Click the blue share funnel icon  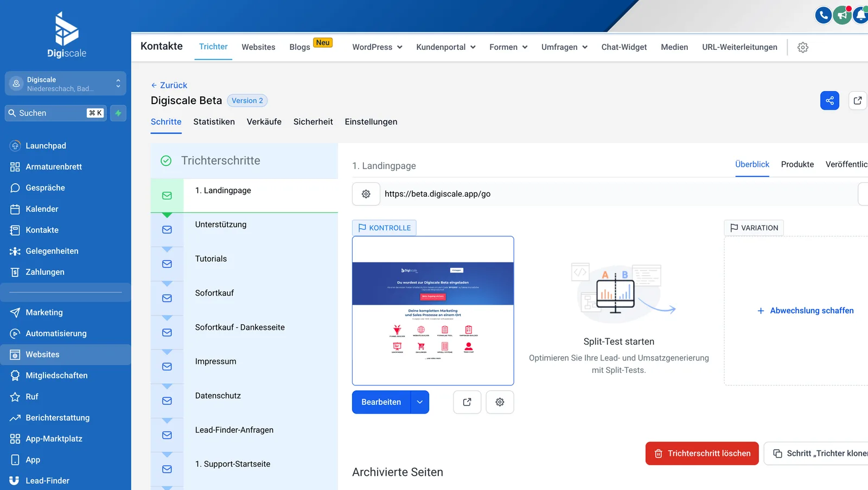point(829,101)
